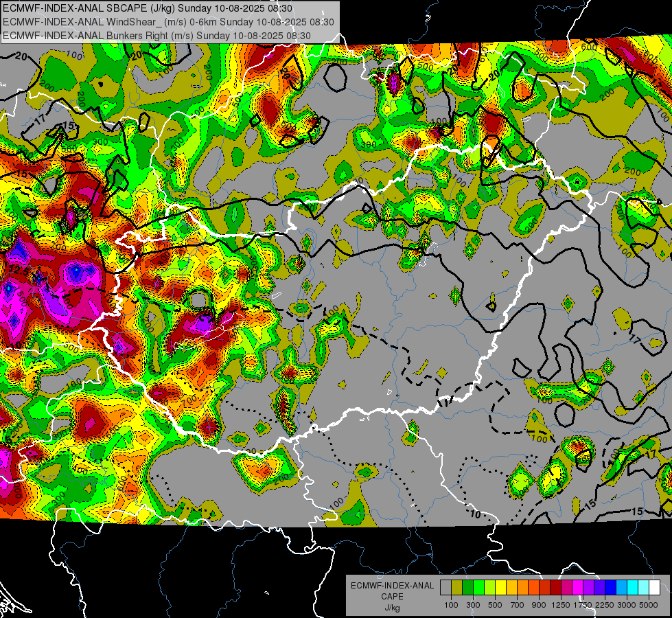Click the pure blue legend swatch after 2250
672x618 pixels.
point(611,588)
